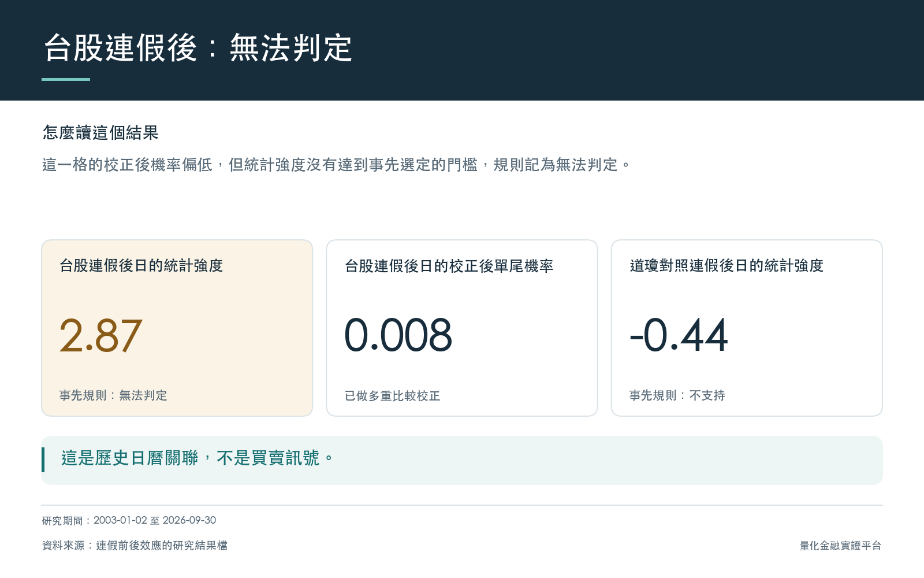
Task: Select the source line 資料來源：連假前後效應的研究結果檔
Action: [x=135, y=546]
